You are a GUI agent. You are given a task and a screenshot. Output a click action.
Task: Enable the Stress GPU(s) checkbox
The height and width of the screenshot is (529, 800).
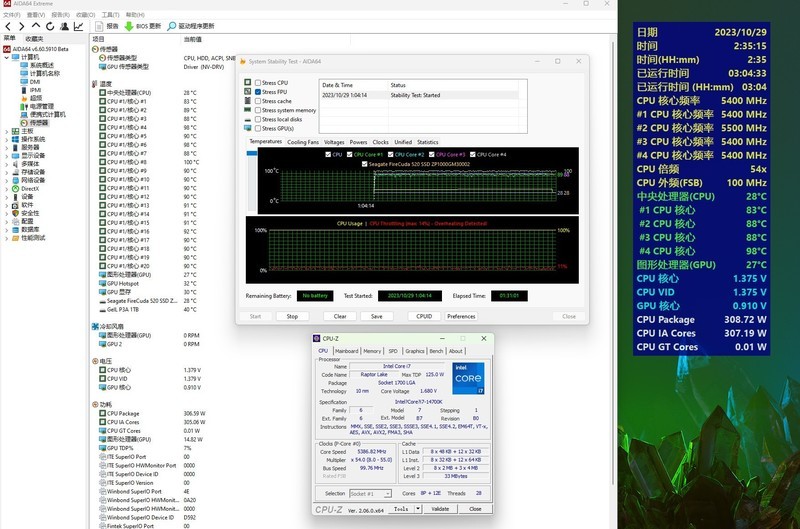258,129
